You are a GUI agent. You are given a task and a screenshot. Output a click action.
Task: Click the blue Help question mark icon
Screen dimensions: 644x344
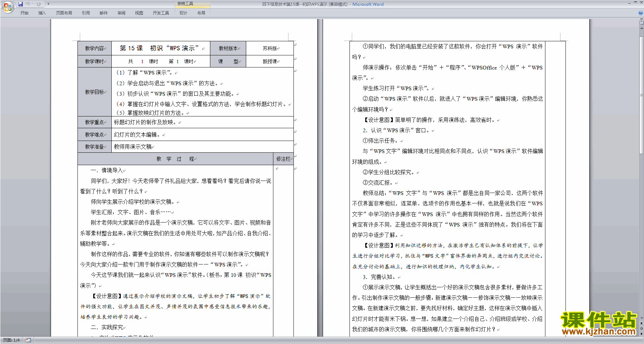pos(641,13)
